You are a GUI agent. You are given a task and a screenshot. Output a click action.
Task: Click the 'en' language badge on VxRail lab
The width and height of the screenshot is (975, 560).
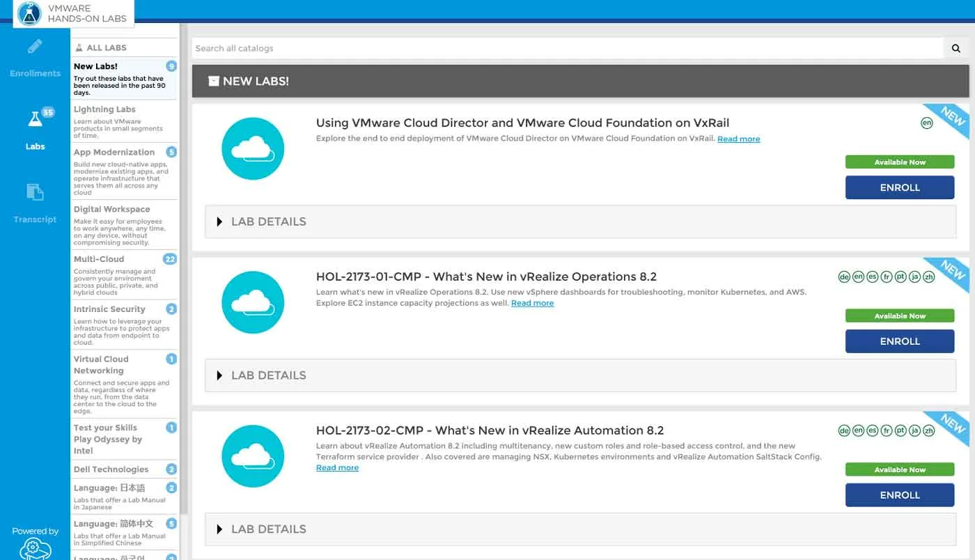click(x=926, y=123)
